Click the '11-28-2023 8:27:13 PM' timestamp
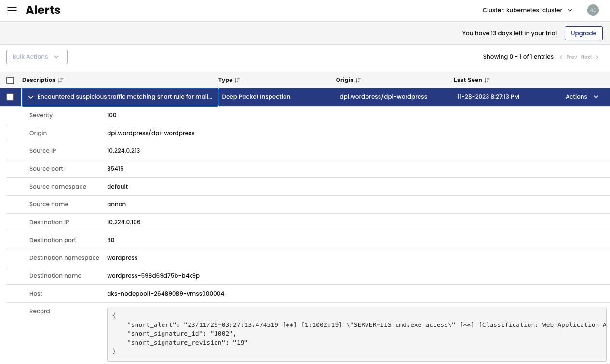The image size is (610, 364). 488,97
